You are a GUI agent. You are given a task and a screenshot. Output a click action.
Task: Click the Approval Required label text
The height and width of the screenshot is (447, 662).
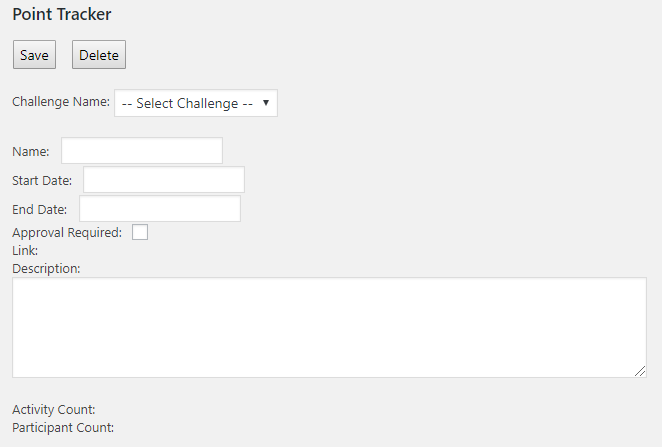(67, 233)
